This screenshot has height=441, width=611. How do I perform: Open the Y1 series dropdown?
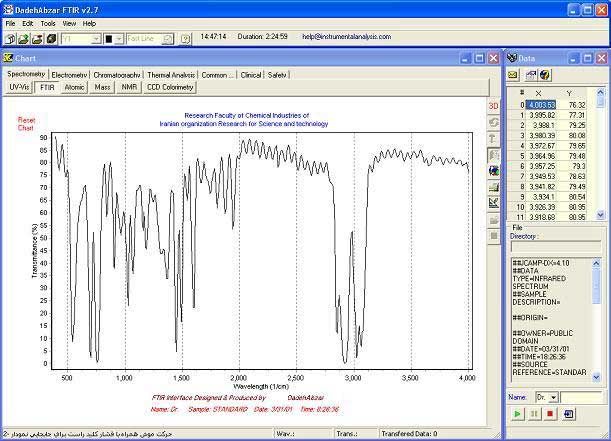(x=96, y=39)
